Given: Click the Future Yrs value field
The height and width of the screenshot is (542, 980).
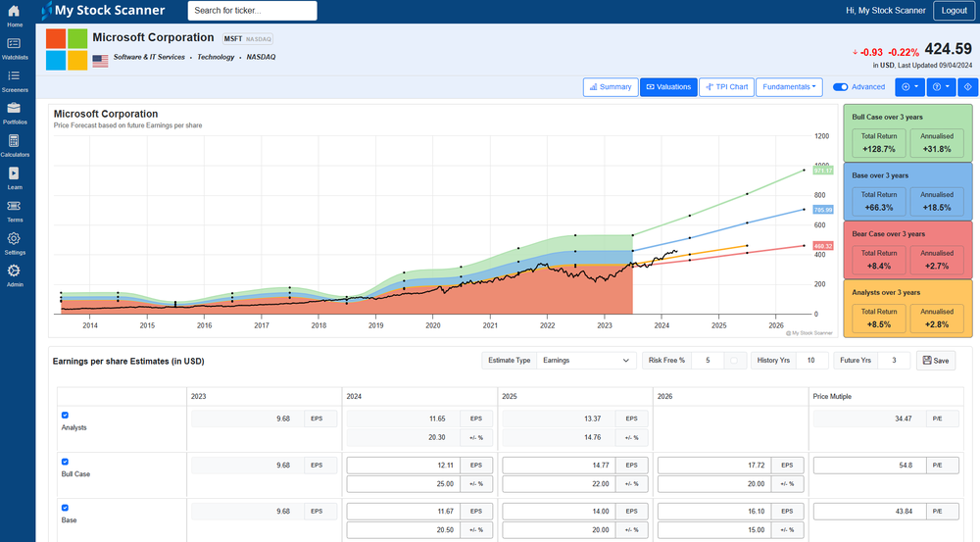Looking at the screenshot, I should click(894, 361).
